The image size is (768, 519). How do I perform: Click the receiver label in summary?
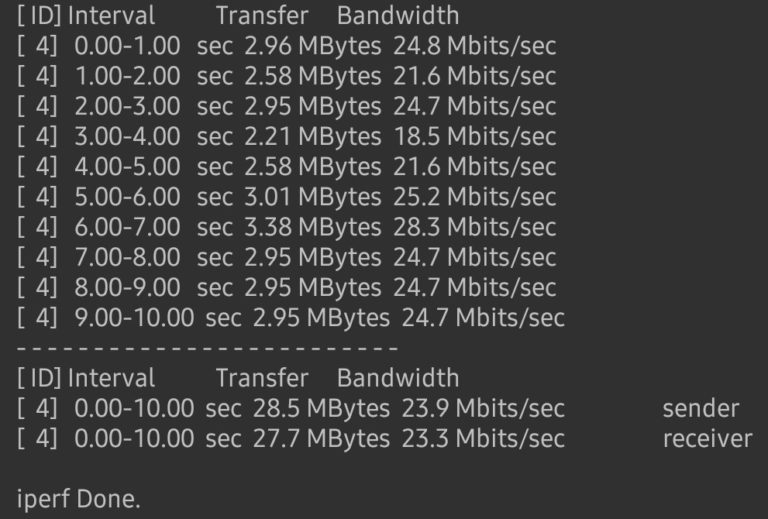point(708,439)
